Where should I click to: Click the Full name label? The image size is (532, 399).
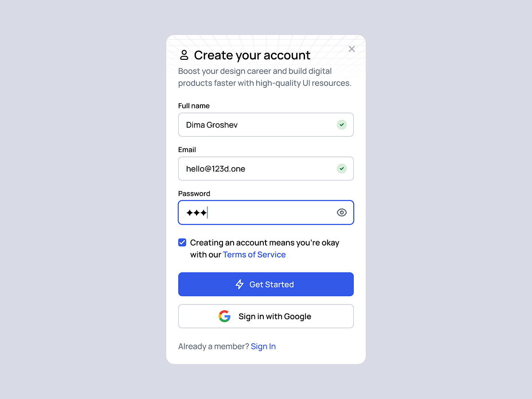pyautogui.click(x=194, y=106)
